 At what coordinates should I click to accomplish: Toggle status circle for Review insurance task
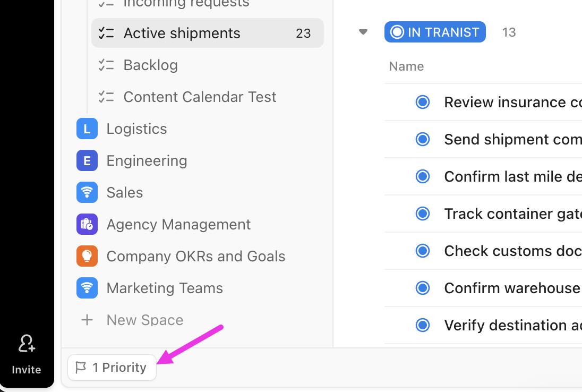pos(422,102)
